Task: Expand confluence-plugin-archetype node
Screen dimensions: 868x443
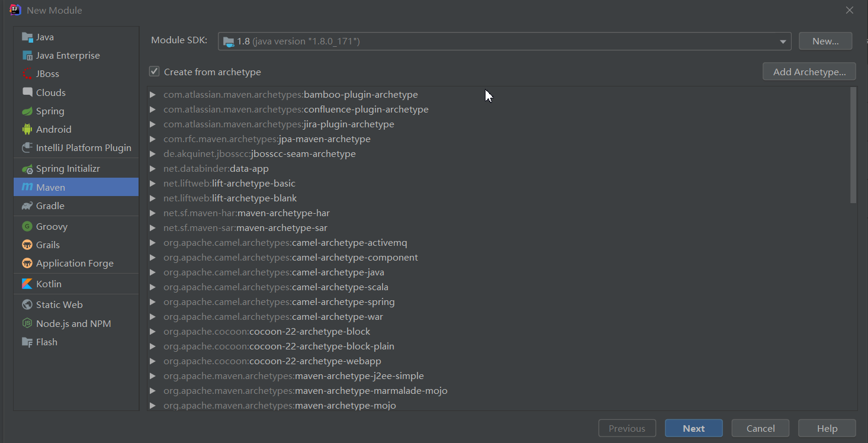Action: coord(153,110)
